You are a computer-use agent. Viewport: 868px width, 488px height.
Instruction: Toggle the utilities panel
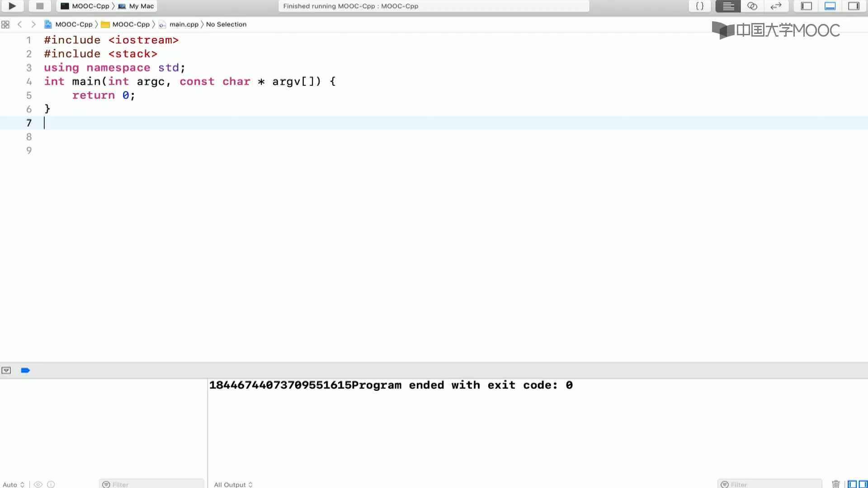[854, 6]
